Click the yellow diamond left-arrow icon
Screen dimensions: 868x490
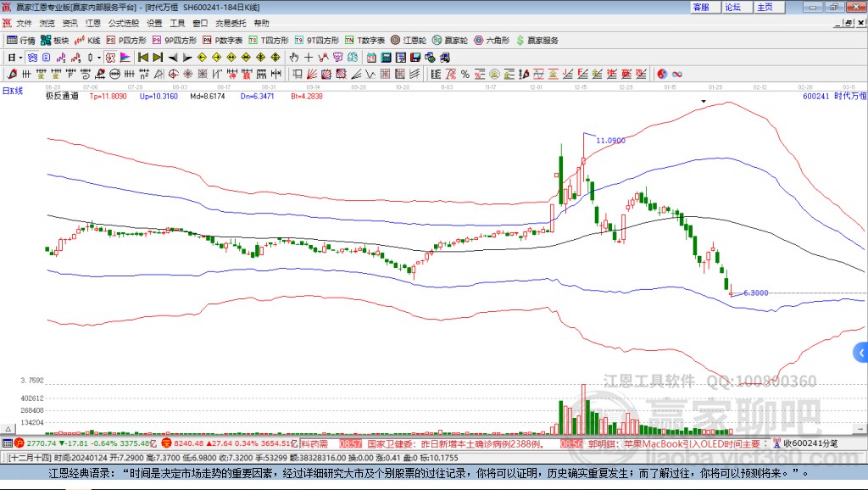202,58
